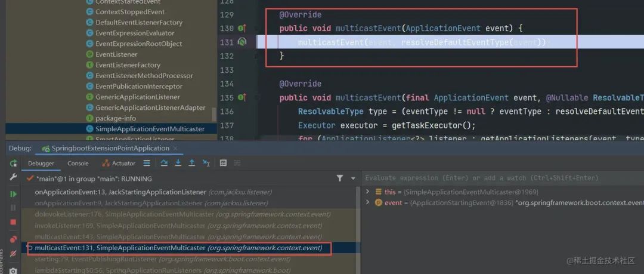Toggle the breakpoint on line 131

(x=242, y=42)
